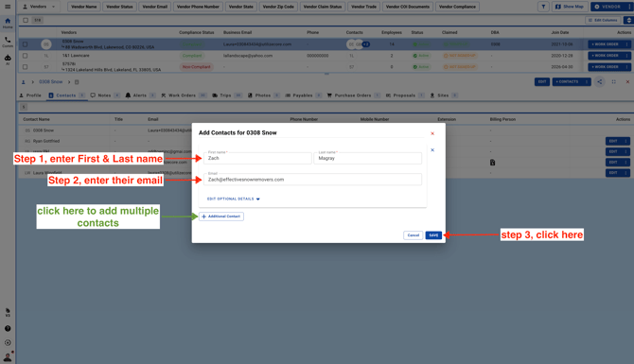Open Vendor Claim Status filter
This screenshot has width=634, height=364.
[323, 7]
